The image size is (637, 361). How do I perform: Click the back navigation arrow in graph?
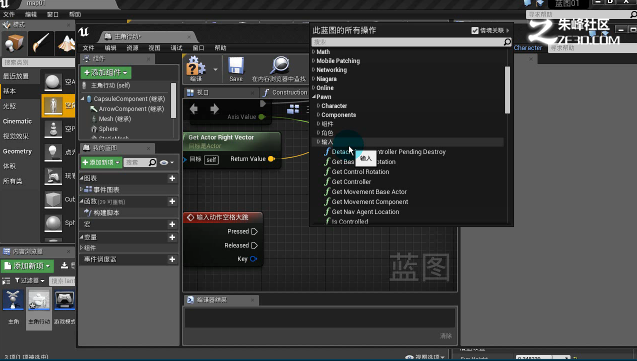[194, 109]
